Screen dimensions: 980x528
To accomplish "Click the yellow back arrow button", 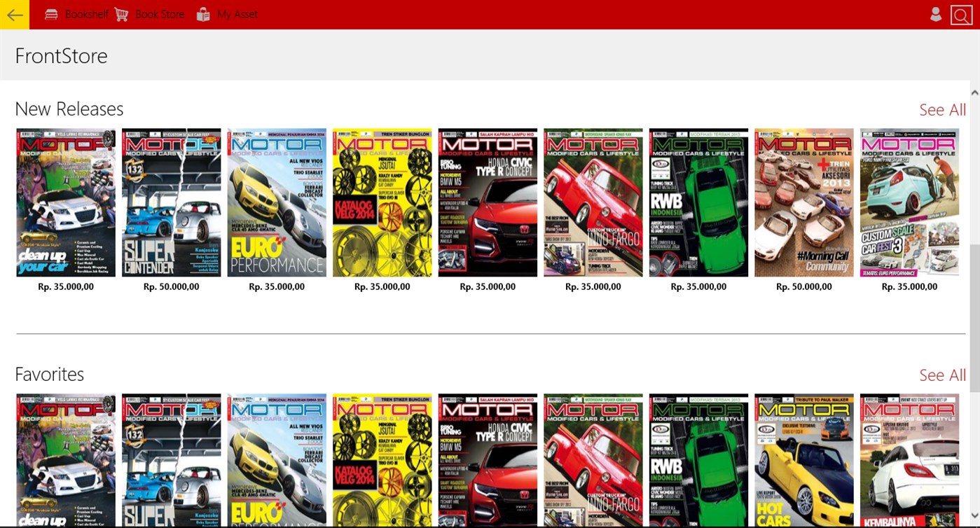I will click(x=15, y=15).
